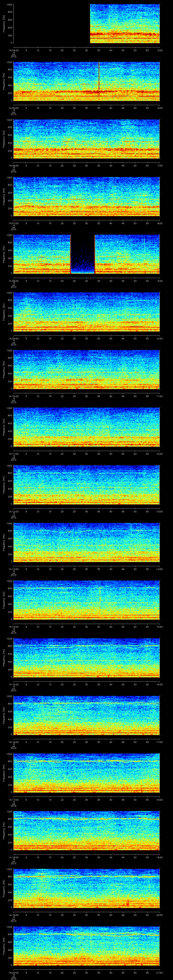
Task: Click the 8:00 end time label
Action: click(160, 223)
